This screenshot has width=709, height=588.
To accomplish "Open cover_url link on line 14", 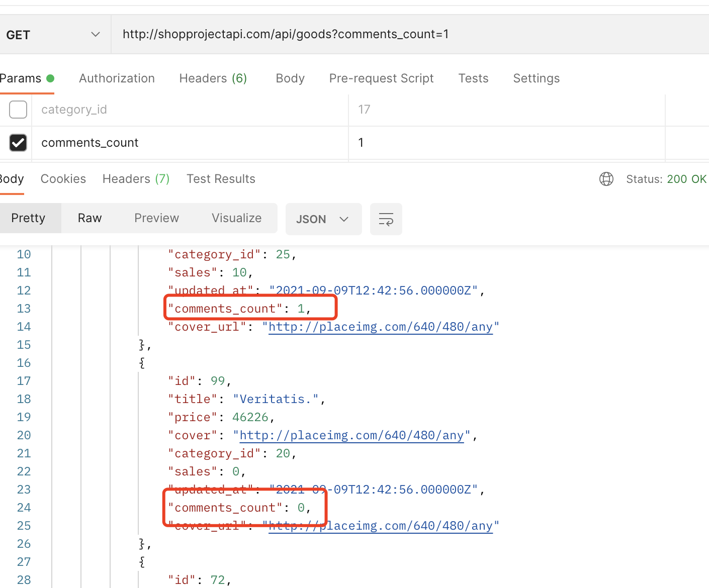I will [x=381, y=327].
